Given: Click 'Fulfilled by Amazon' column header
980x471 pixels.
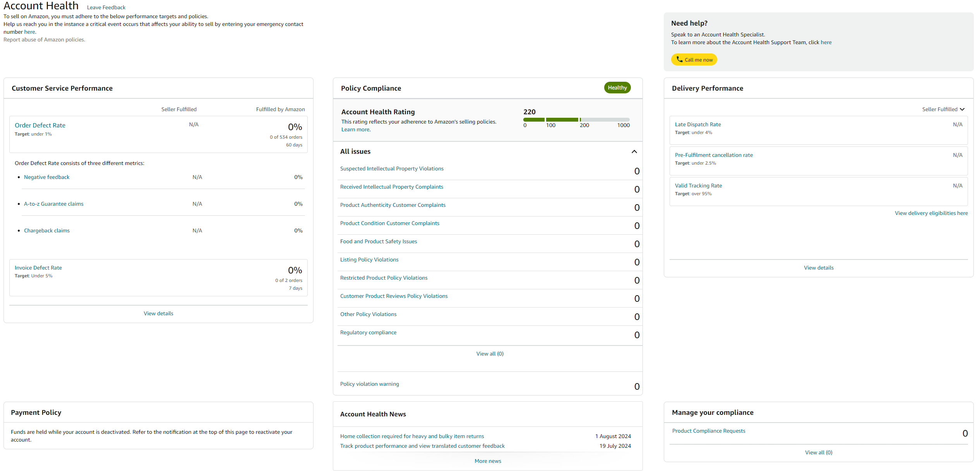Looking at the screenshot, I should coord(280,109).
